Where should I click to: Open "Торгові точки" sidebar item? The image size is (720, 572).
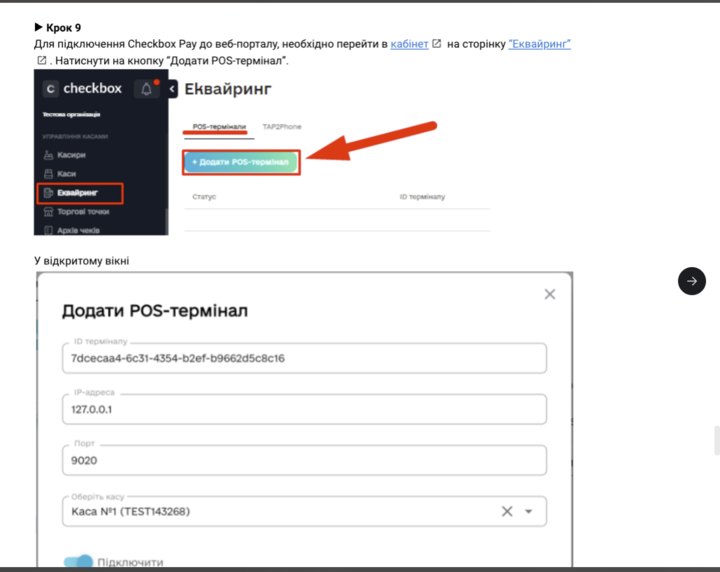pyautogui.click(x=83, y=212)
